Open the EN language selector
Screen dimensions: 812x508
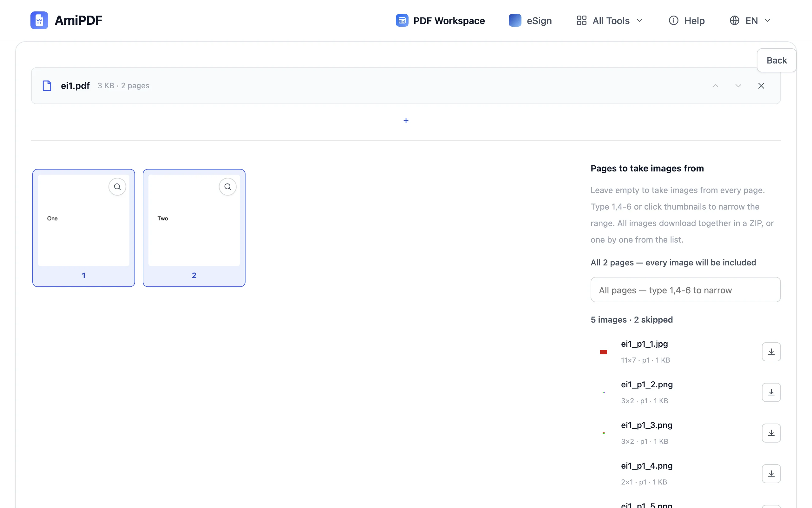coord(750,21)
